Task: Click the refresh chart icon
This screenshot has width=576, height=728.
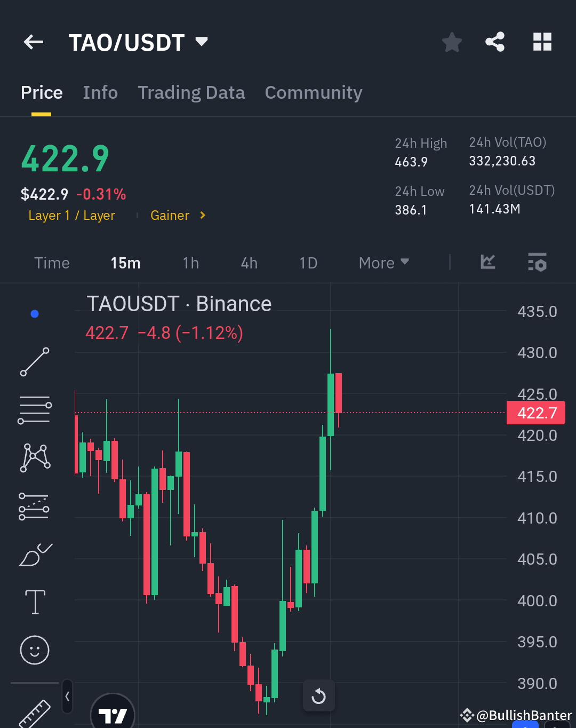Action: [x=318, y=695]
